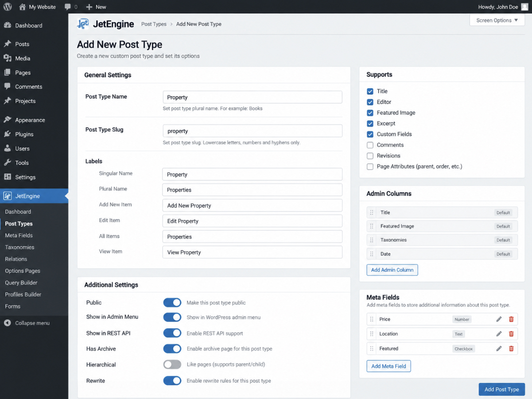The height and width of the screenshot is (399, 532).
Task: Enable the Revisions support checkbox
Action: (370, 156)
